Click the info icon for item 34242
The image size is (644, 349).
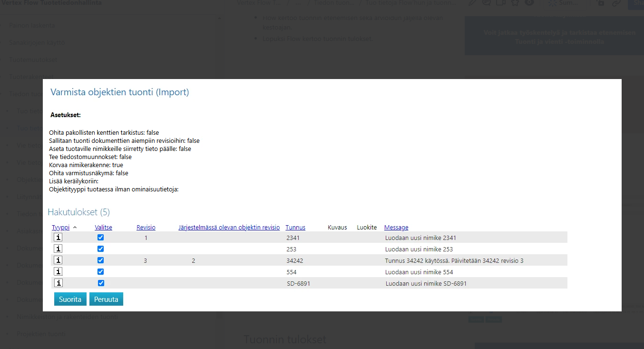click(x=58, y=260)
